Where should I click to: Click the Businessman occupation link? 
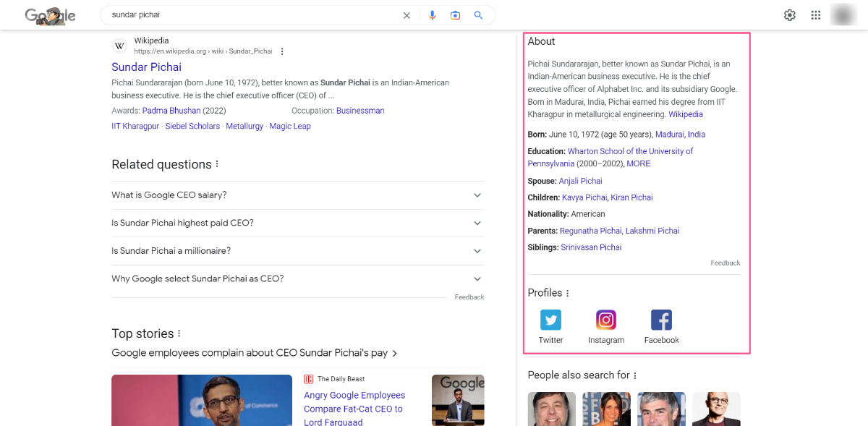tap(360, 111)
